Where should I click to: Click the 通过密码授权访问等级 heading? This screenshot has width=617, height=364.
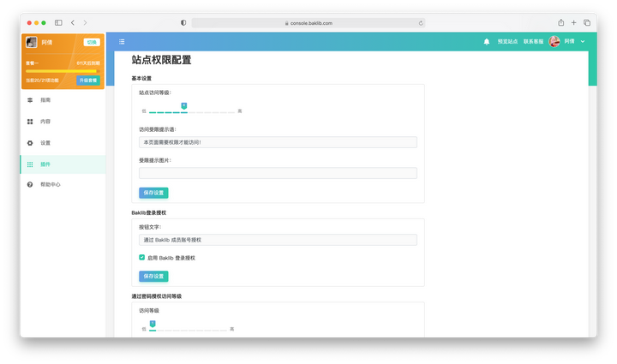(157, 296)
